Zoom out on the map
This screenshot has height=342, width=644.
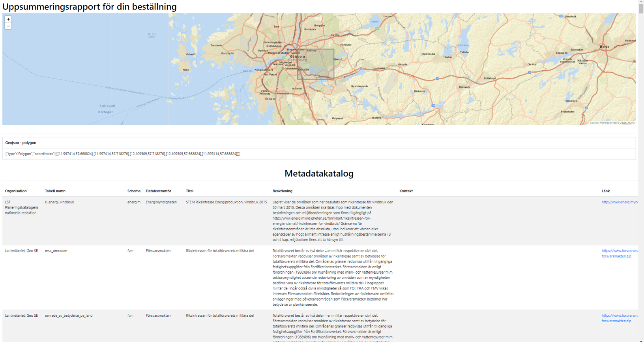tap(8, 26)
